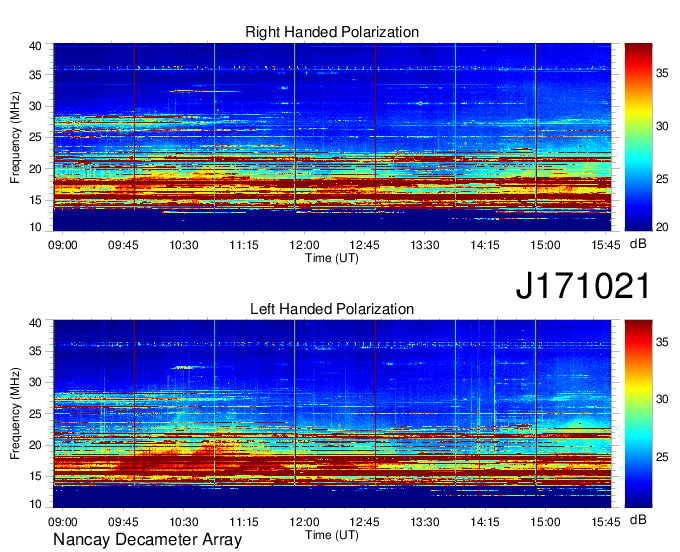Image resolution: width=680 pixels, height=552 pixels.
Task: Click the 14:15 tick on the right-handed plot
Action: tap(485, 245)
